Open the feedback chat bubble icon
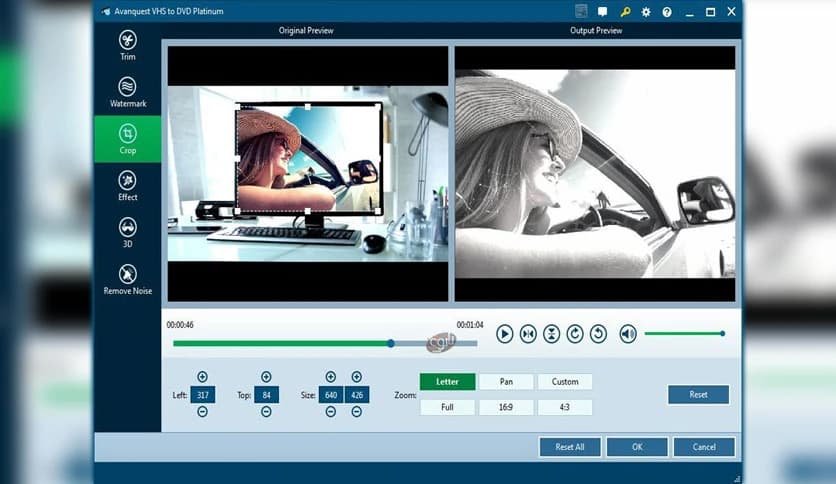Screen dimensions: 836x484 [x=602, y=12]
